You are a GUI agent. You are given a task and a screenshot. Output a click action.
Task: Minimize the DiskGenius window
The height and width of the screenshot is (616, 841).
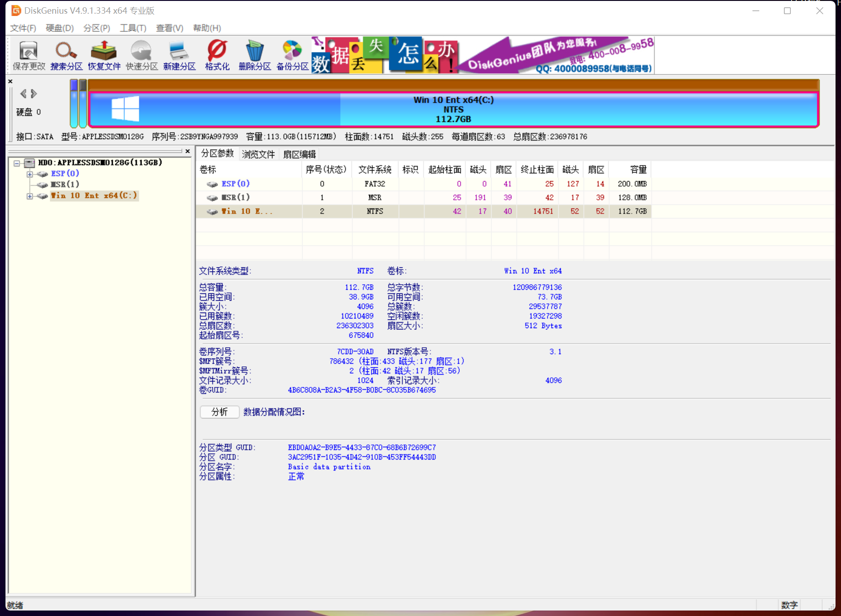coord(756,10)
